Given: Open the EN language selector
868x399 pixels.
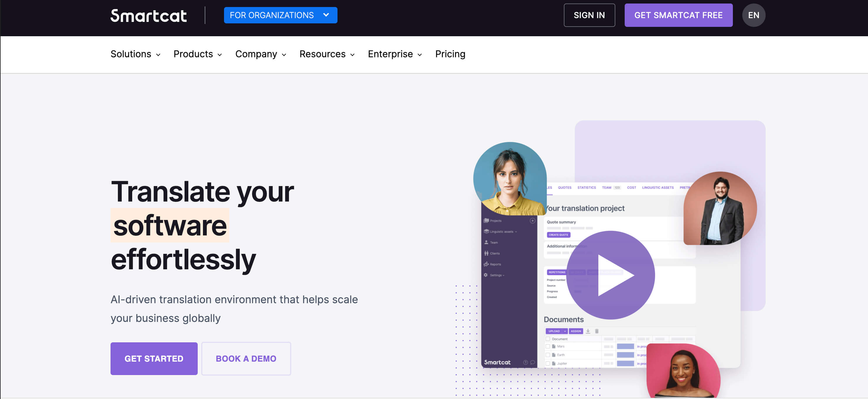Looking at the screenshot, I should (753, 15).
